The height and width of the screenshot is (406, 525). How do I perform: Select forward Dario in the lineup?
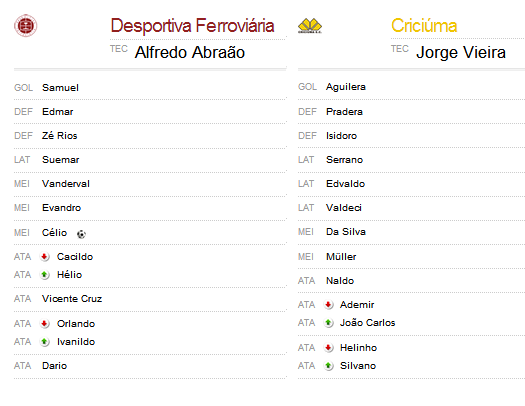(x=54, y=366)
